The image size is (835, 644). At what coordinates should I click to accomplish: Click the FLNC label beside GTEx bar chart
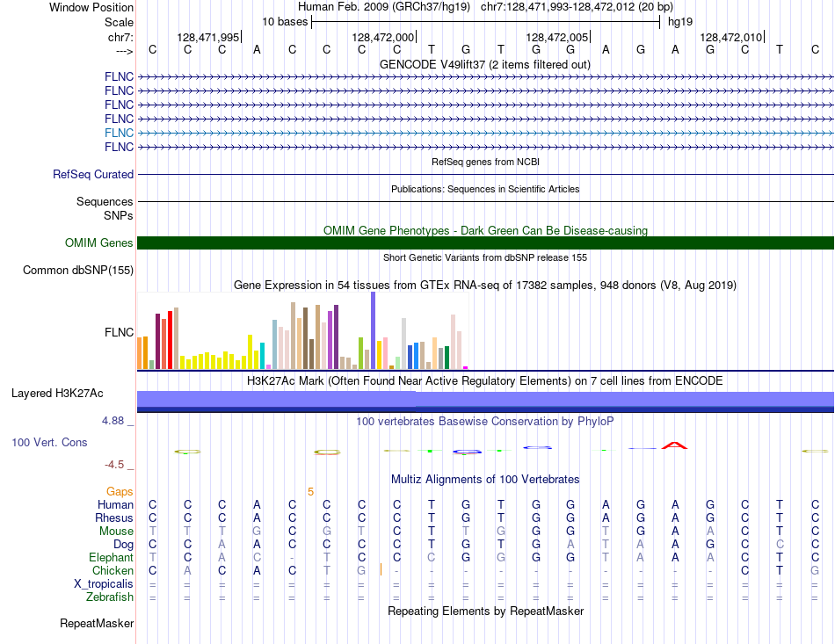pyautogui.click(x=119, y=333)
